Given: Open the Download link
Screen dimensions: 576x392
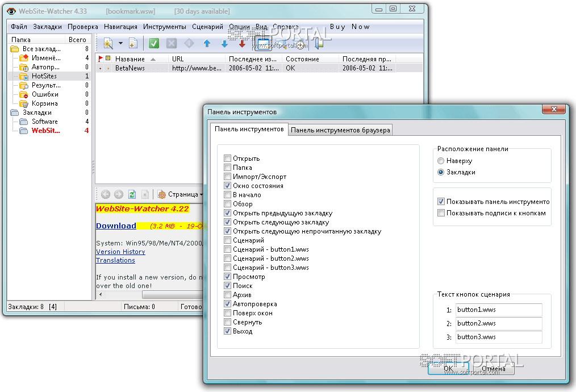Looking at the screenshot, I should coord(116,226).
